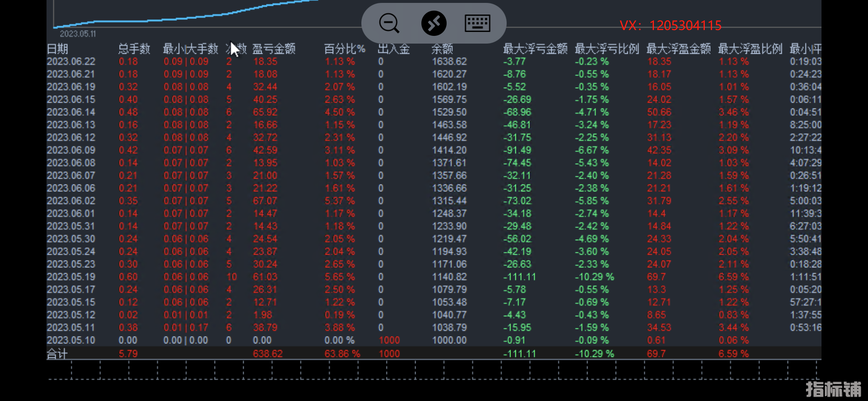Click floating profit amount 50.66
The height and width of the screenshot is (401, 868).
coord(659,112)
